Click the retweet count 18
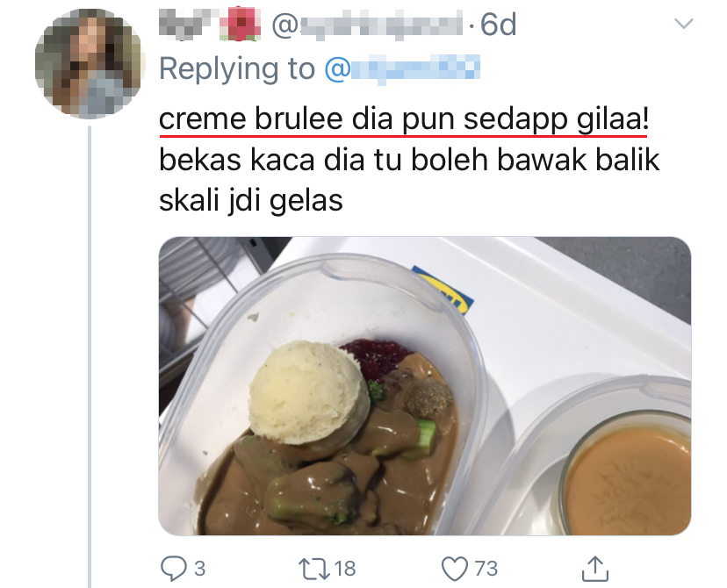Viewport: 727px width, 588px height. click(345, 569)
